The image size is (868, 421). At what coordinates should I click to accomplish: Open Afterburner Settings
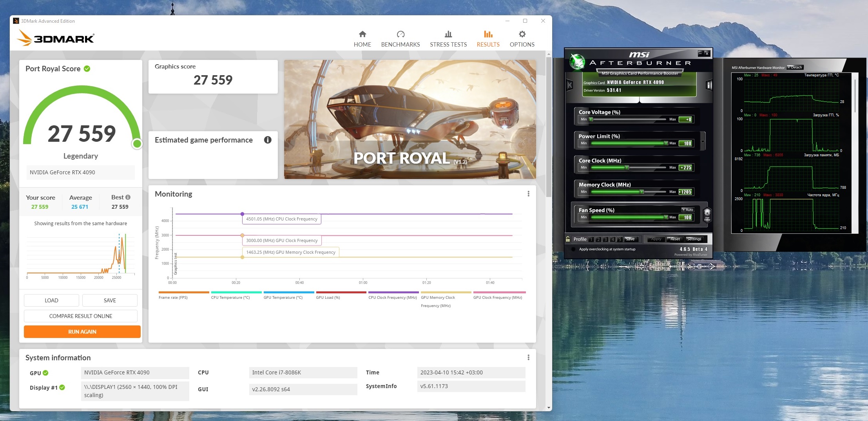pos(694,239)
